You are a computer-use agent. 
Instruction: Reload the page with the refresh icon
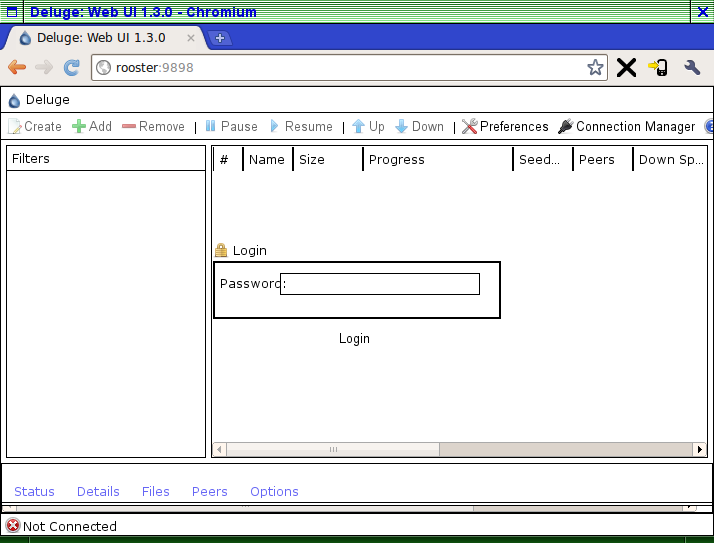tap(71, 67)
